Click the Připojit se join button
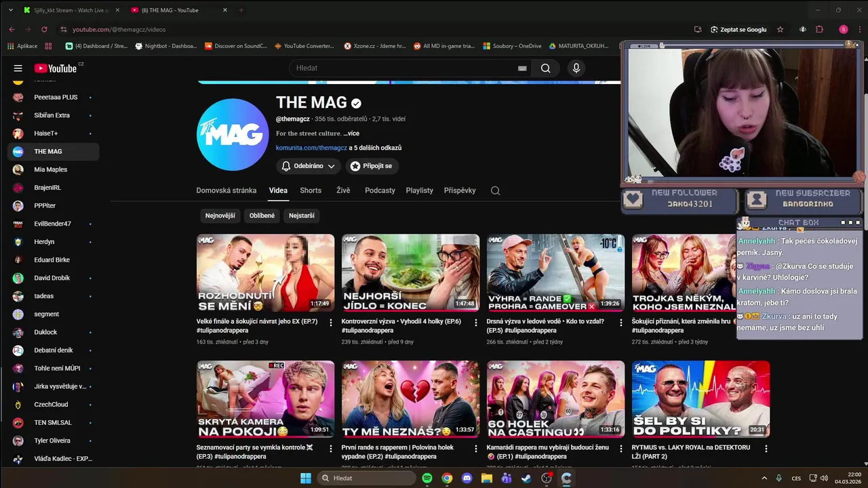This screenshot has height=488, width=868. click(372, 166)
